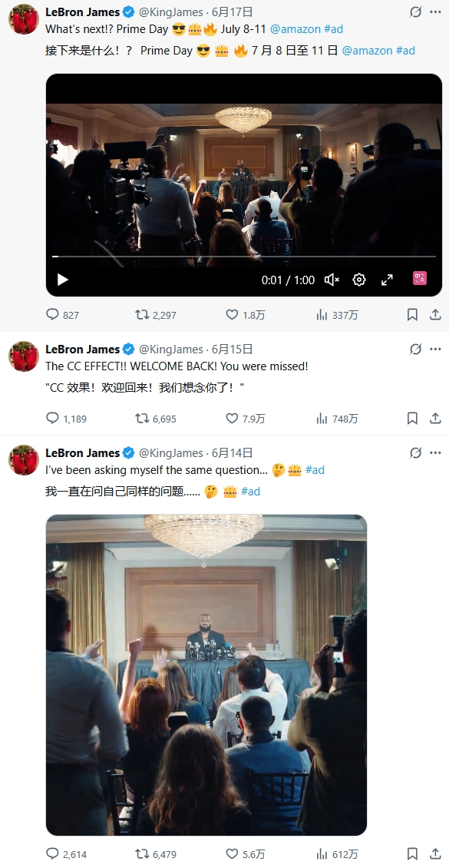Open video settings gear
Viewport: 449px width, 868px height.
point(359,280)
